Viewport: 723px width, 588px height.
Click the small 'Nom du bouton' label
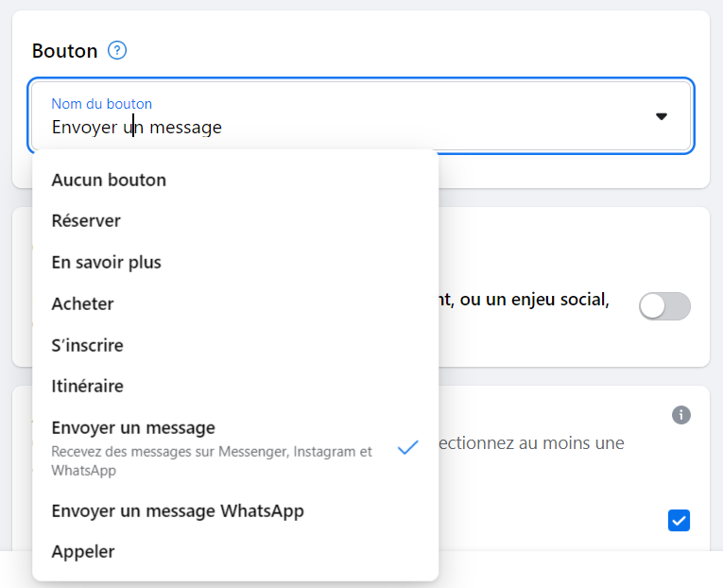tap(101, 104)
